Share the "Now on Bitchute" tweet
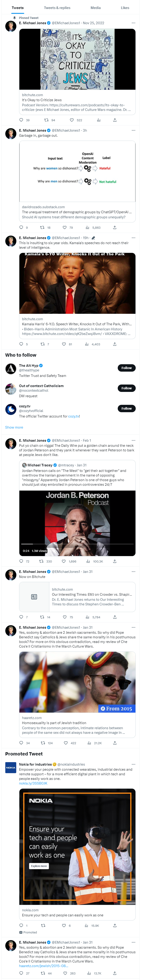141x980 pixels. click(115, 617)
